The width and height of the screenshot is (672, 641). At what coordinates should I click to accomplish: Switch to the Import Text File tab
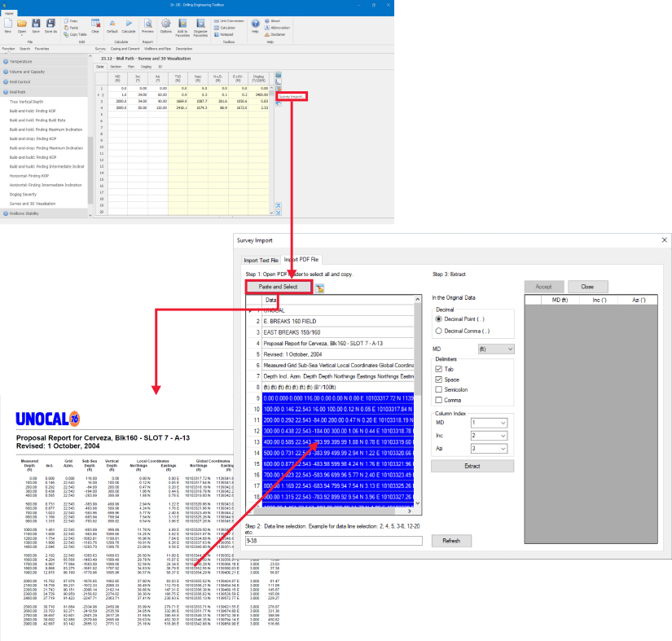[261, 260]
